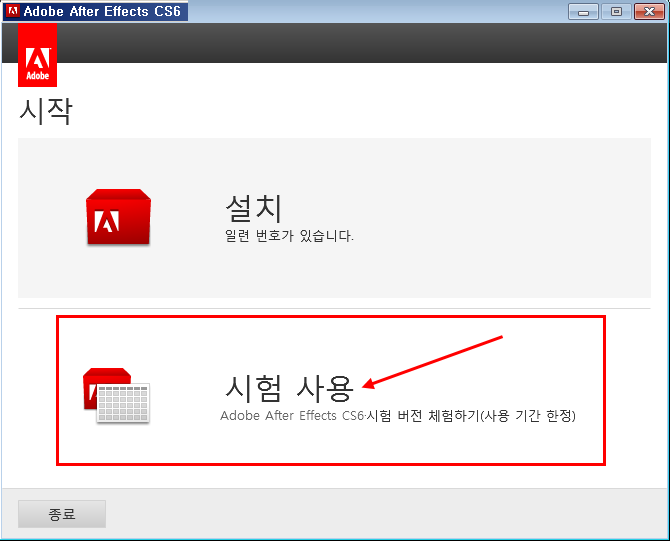Select the 설치 install option heading
This screenshot has height=541, width=670.
pos(254,208)
